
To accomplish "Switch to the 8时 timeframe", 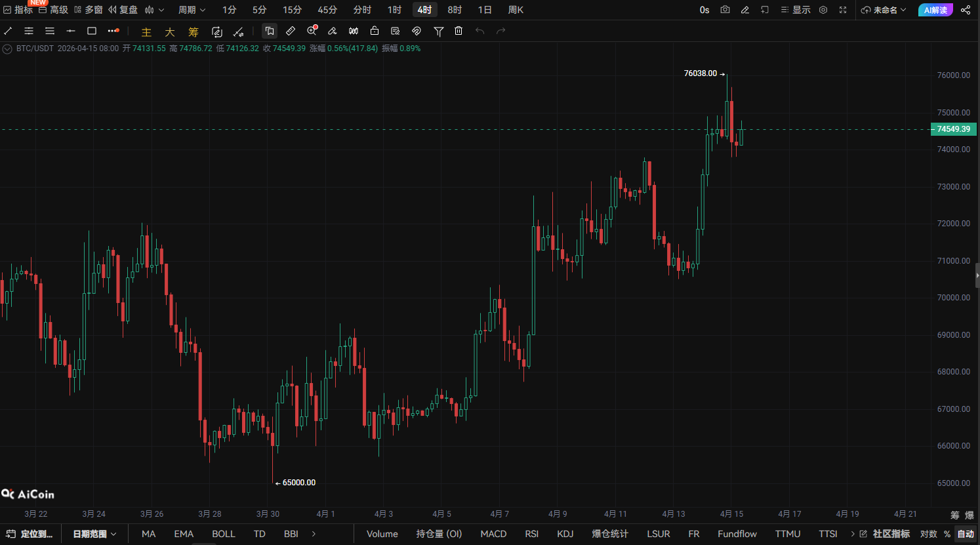I will [455, 10].
